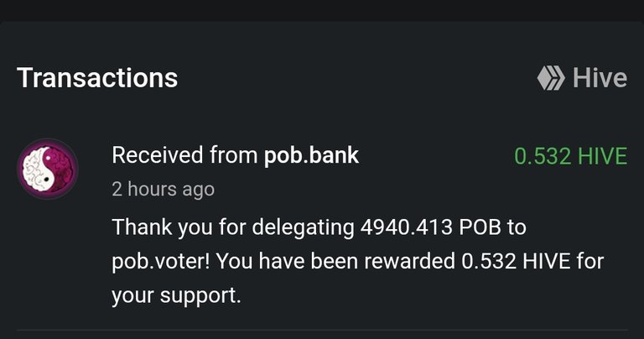Image resolution: width=644 pixels, height=339 pixels.
Task: Click the green 0.532 HIVE amount
Action: [570, 156]
